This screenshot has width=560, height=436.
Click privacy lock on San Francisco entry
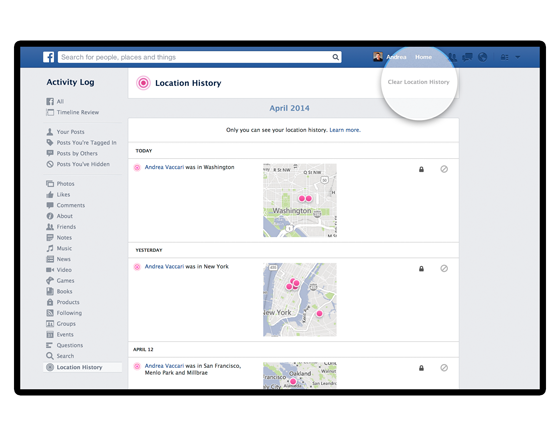click(421, 368)
